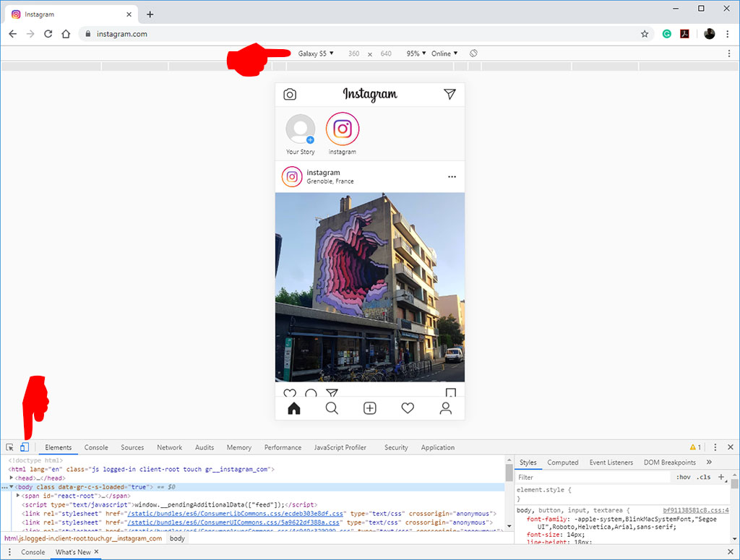Open the 95% zoom dropdown
Image resolution: width=740 pixels, height=560 pixels.
[x=416, y=53]
